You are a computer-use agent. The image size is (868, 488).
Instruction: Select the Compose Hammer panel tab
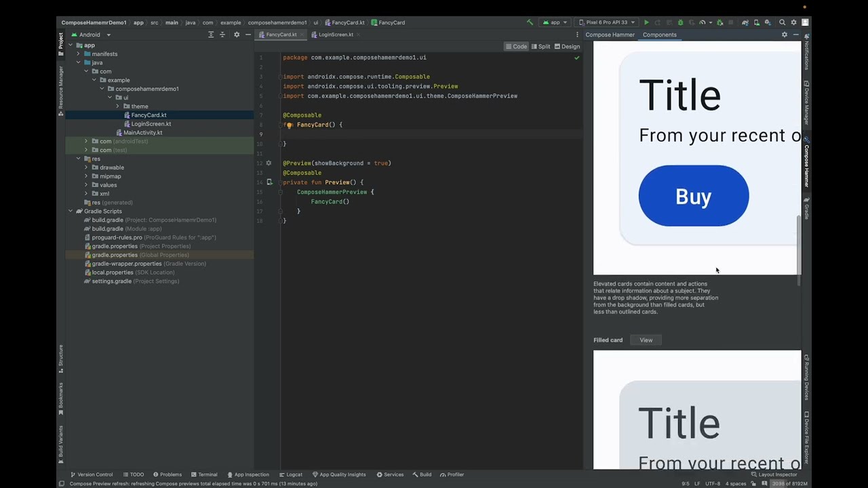tap(610, 35)
